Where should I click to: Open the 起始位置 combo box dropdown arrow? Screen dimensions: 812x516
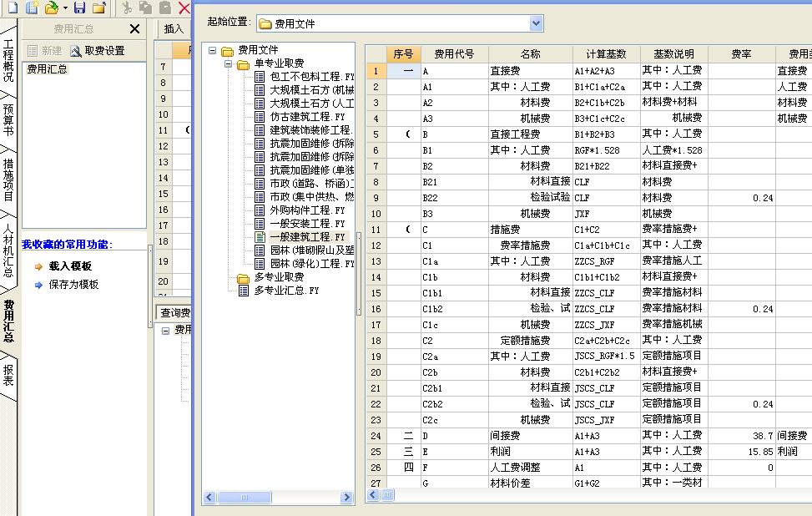536,23
